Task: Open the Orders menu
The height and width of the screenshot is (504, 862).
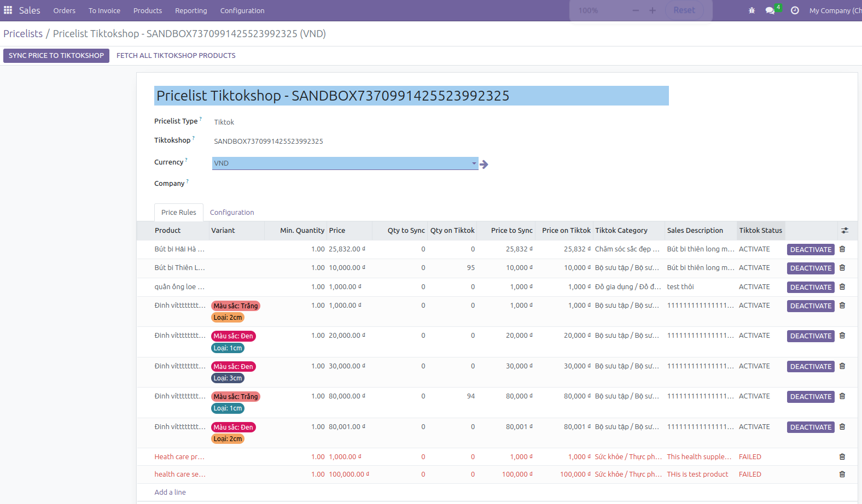Action: coord(65,10)
